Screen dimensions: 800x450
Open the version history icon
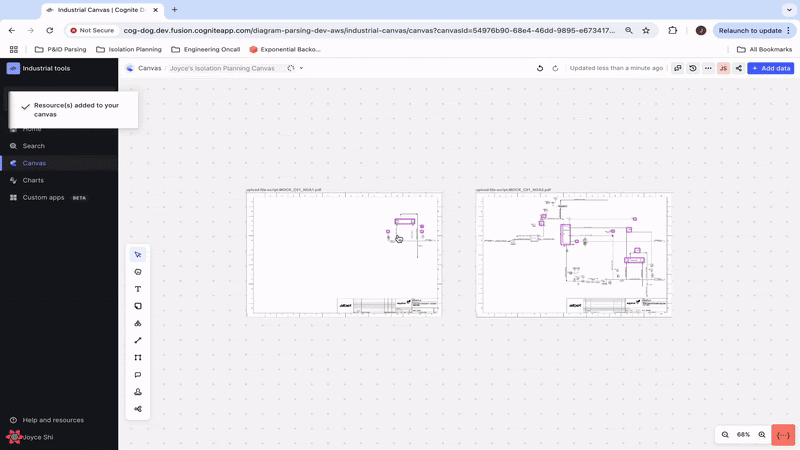click(x=693, y=68)
